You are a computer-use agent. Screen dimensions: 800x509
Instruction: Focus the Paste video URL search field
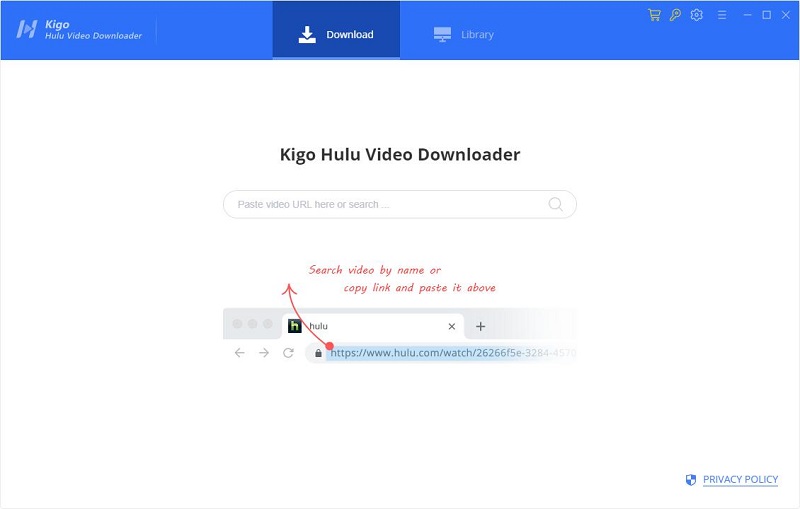click(x=399, y=205)
